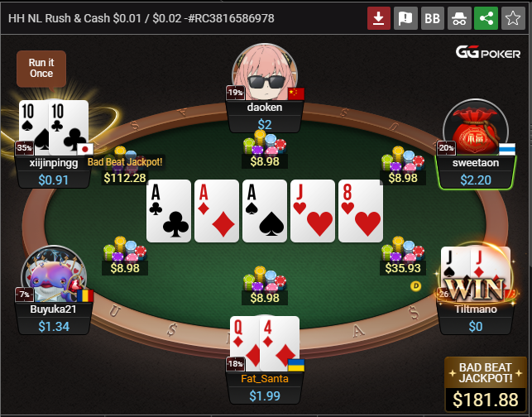Click Tiltmano's WIN banner
Viewport: 532px width, 417px height.
(475, 290)
